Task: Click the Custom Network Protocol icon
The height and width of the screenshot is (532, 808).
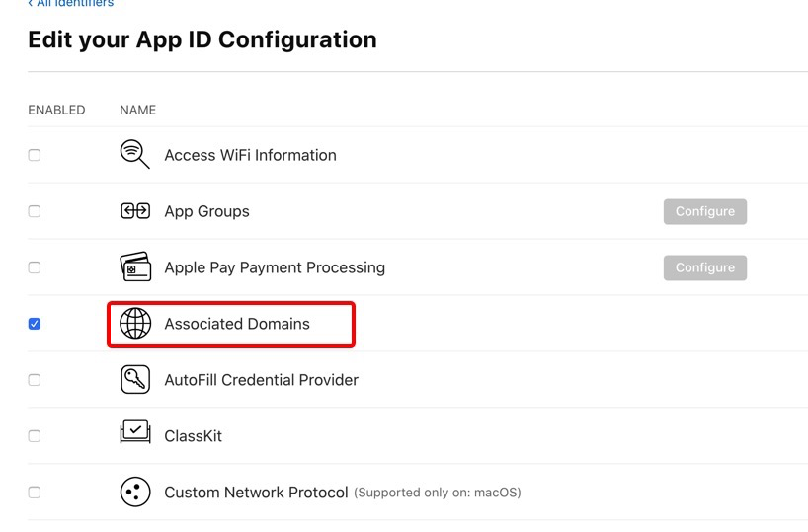Action: click(134, 492)
